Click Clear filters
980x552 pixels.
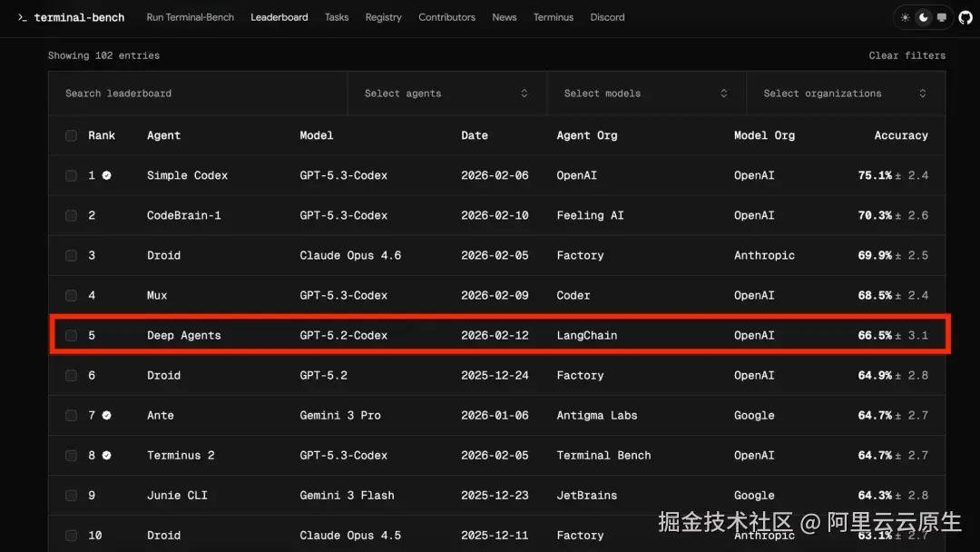click(x=906, y=55)
